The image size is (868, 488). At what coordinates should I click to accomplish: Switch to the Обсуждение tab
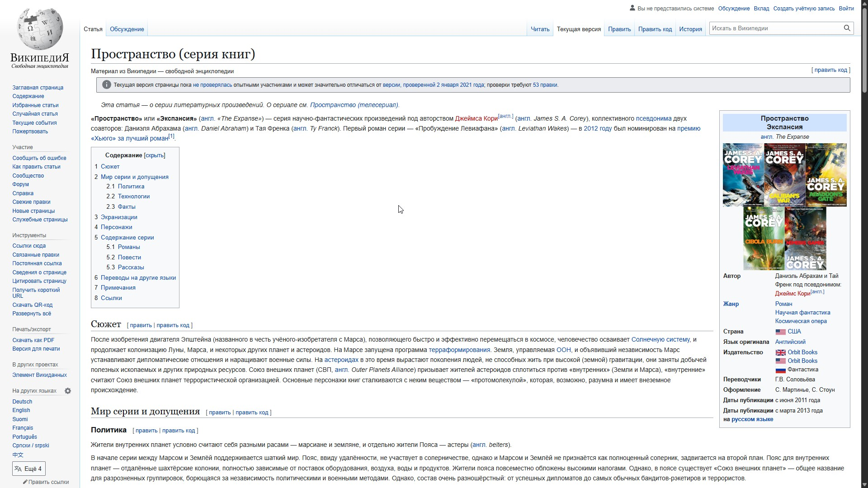(127, 29)
